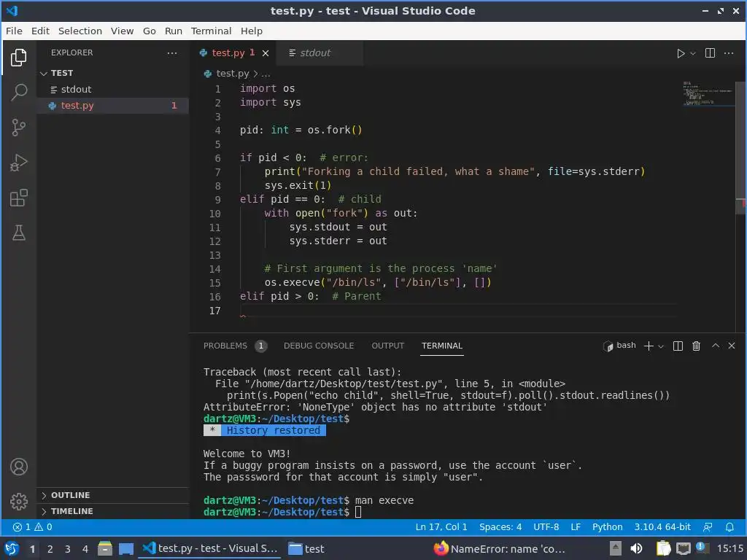Click errors and warnings count in status bar
The height and width of the screenshot is (560, 747).
[32, 527]
